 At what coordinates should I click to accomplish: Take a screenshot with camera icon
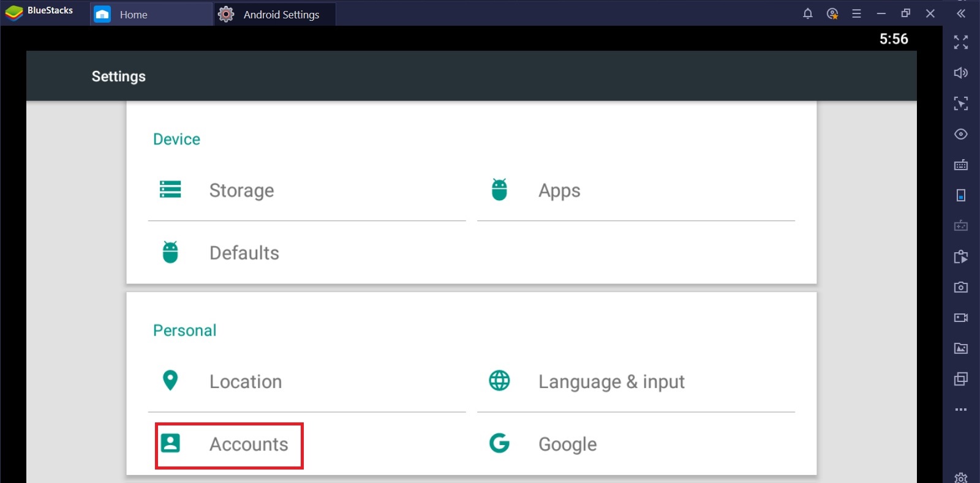click(961, 287)
